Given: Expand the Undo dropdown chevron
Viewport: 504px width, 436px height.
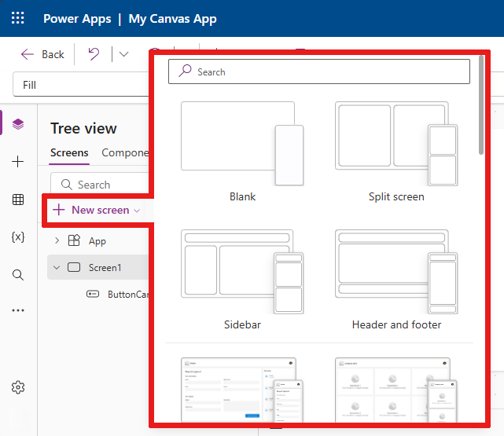Looking at the screenshot, I should click(x=123, y=54).
